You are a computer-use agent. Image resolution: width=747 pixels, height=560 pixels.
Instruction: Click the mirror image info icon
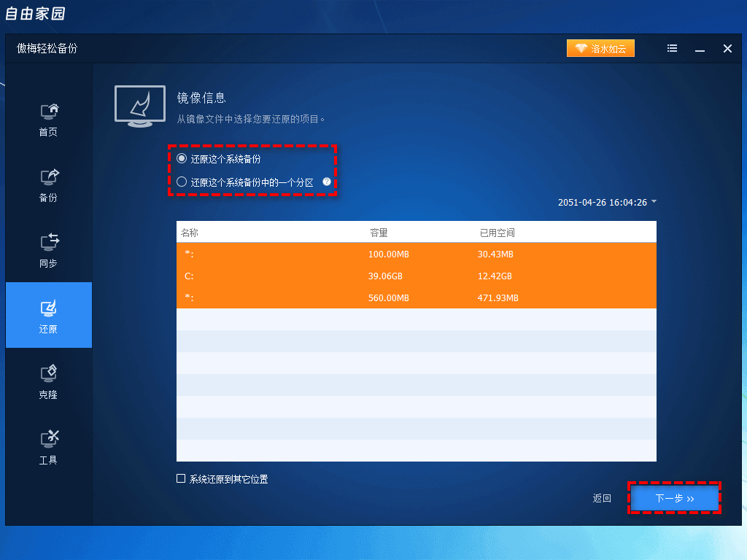click(139, 106)
